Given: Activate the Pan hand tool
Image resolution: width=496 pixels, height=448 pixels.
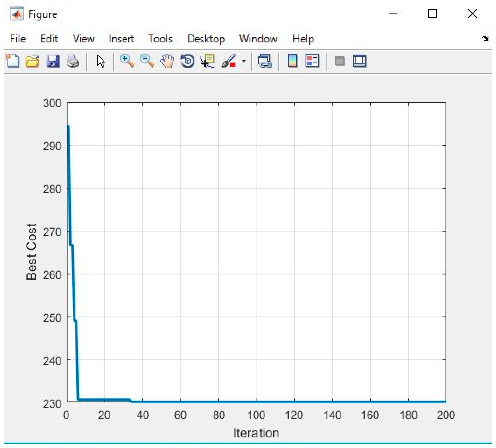Looking at the screenshot, I should 167,61.
